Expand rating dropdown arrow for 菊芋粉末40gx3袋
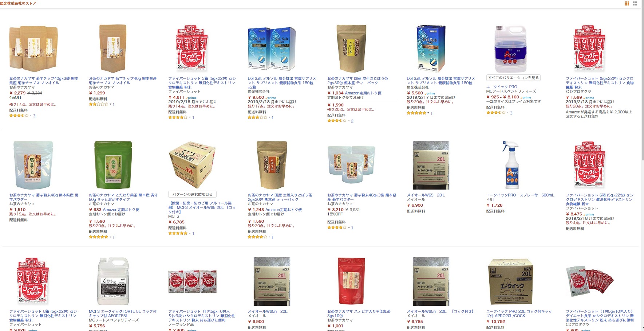This screenshot has width=644, height=331. 349,227
